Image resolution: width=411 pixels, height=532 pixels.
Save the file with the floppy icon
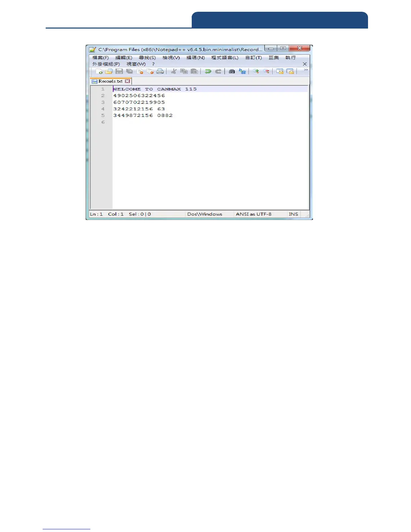(119, 71)
